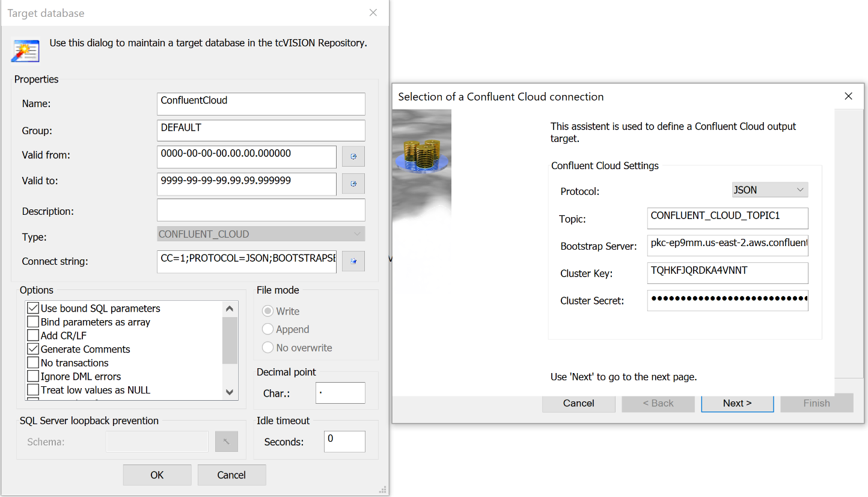868x497 pixels.
Task: Uncheck Generate Comments option
Action: [x=33, y=349]
